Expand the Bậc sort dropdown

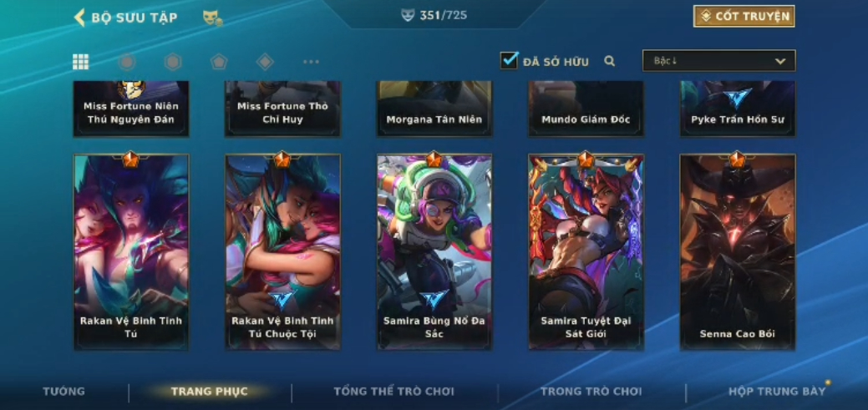click(x=718, y=61)
